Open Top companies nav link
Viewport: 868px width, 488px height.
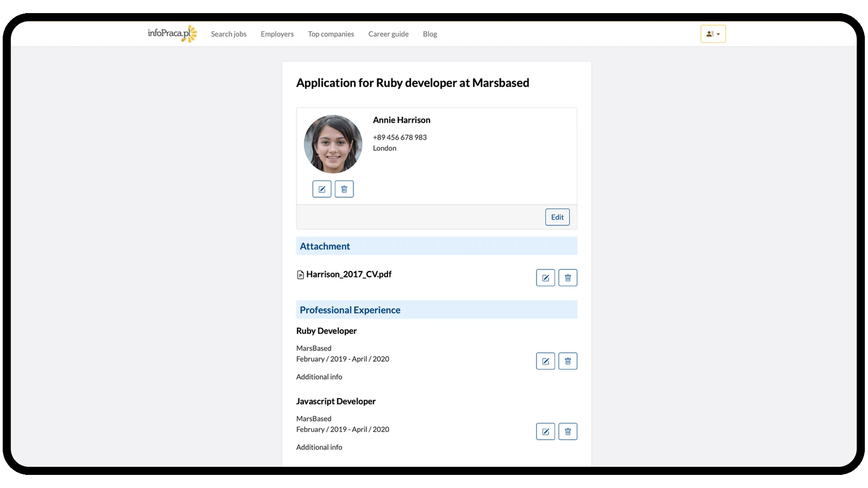331,34
